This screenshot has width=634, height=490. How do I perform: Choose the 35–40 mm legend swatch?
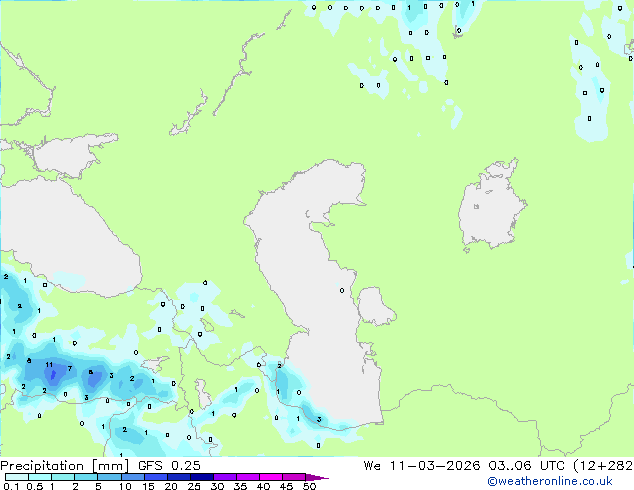pyautogui.click(x=247, y=477)
